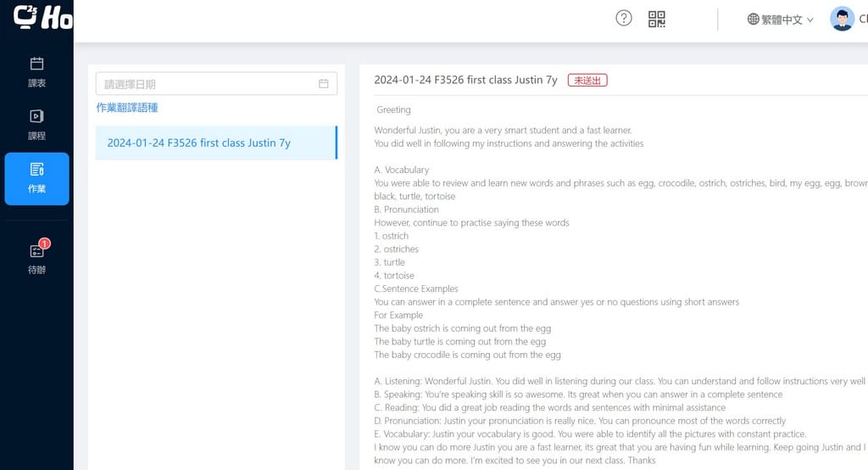Screen dimensions: 868x470
Task: Click the '2. ostriches' line
Action: tap(397, 249)
